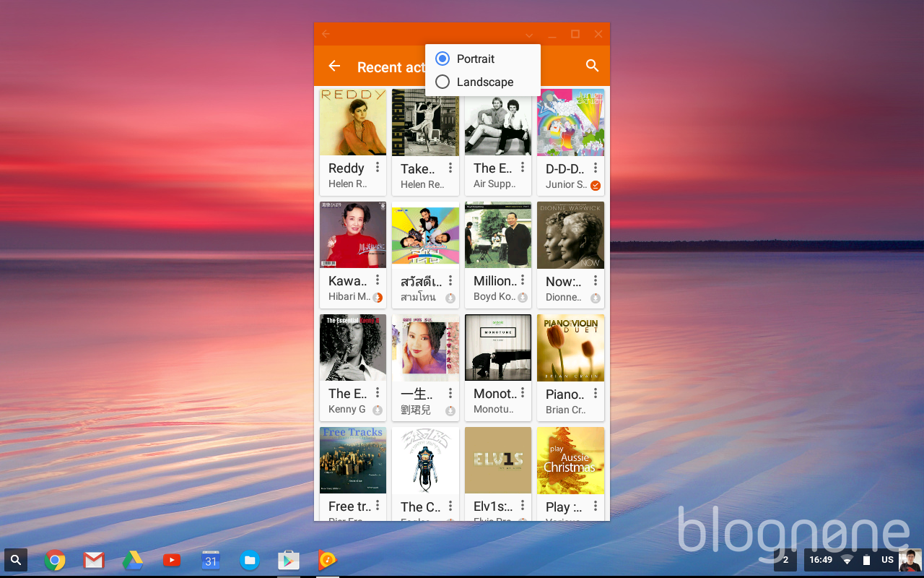Viewport: 924px width, 578px height.
Task: Open Reddy album cover thumbnail
Action: (353, 122)
